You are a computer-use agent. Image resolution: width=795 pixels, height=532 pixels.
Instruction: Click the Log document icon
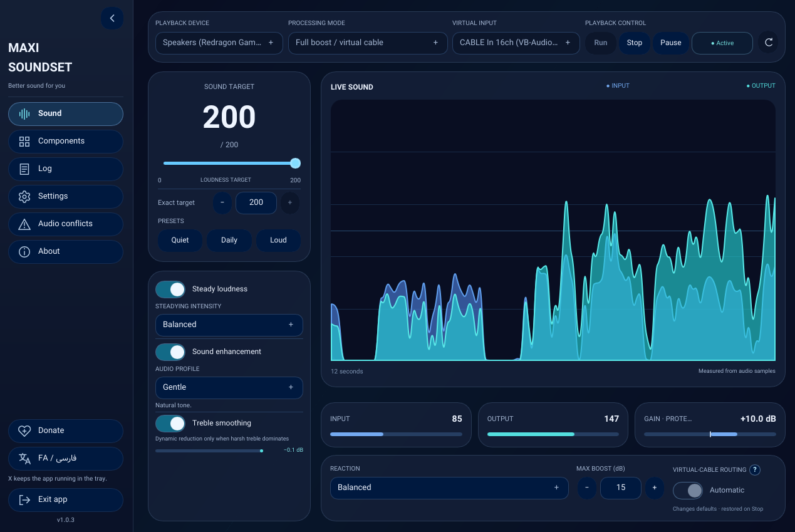coord(24,169)
